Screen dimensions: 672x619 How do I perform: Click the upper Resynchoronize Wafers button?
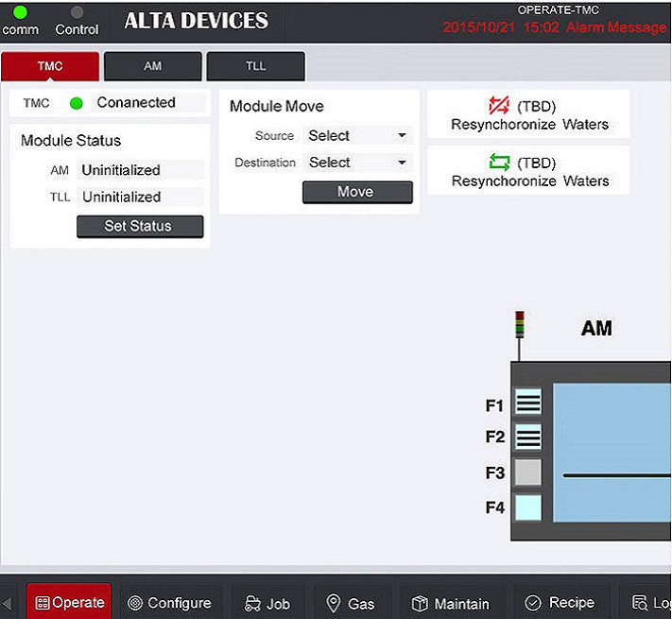(528, 114)
